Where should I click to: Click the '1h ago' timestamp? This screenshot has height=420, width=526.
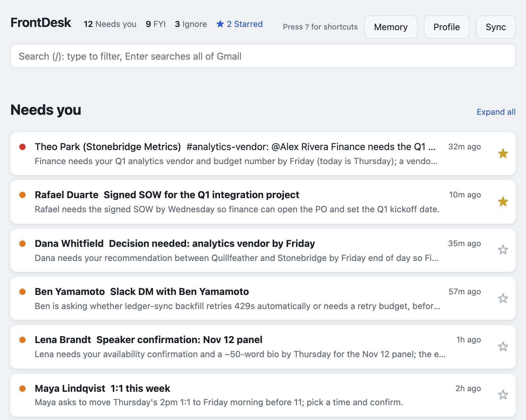(469, 340)
